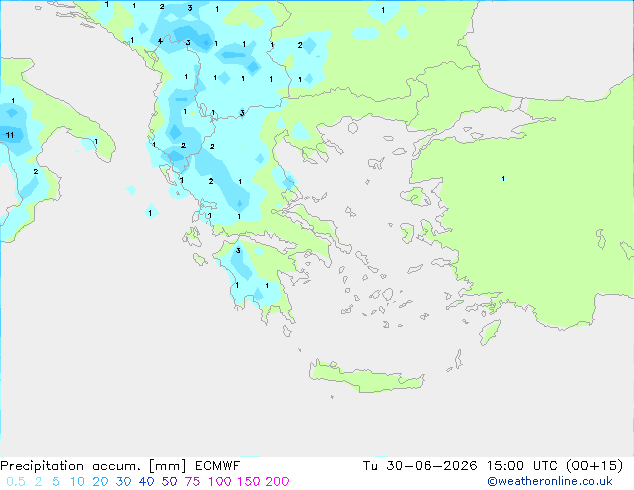Select the 20 mm legend entry
The height and width of the screenshot is (490, 634).
coord(100,482)
